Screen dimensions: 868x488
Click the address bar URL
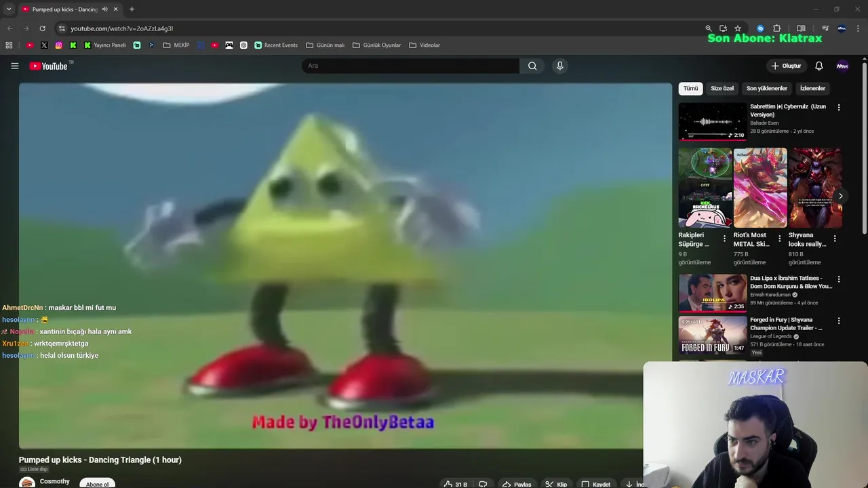click(122, 28)
